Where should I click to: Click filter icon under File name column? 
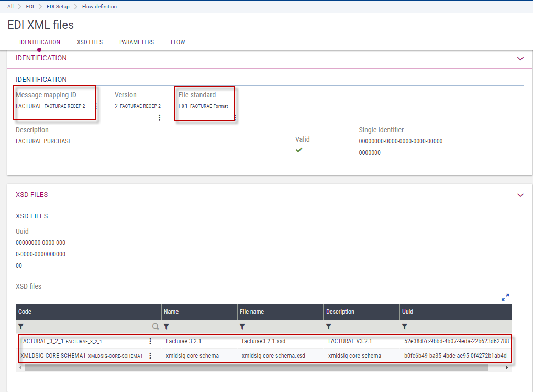tap(242, 327)
